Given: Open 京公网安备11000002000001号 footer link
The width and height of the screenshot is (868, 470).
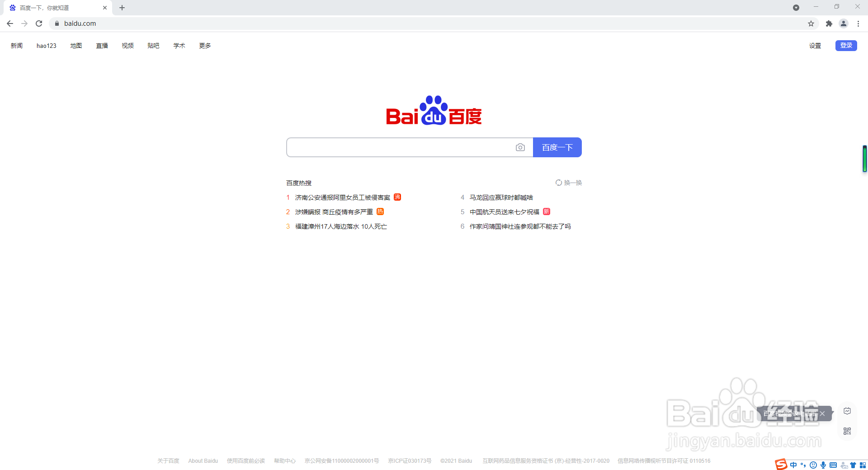Looking at the screenshot, I should pyautogui.click(x=342, y=461).
